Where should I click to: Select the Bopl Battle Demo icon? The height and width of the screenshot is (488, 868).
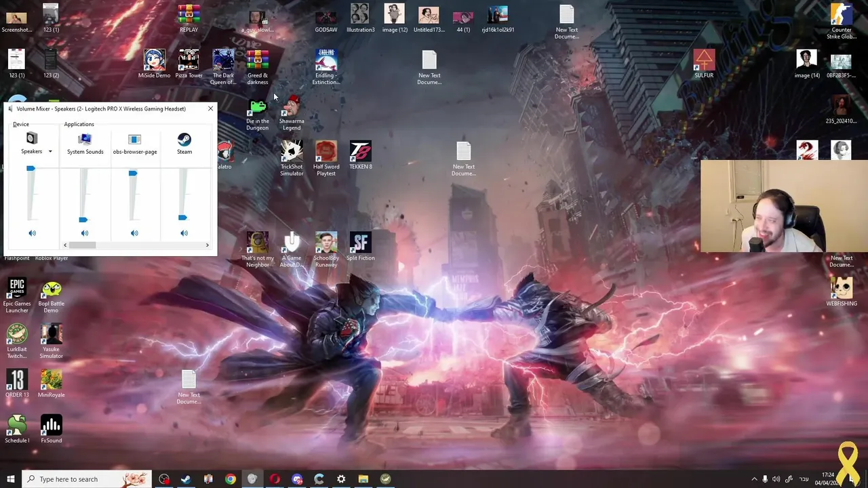[51, 296]
